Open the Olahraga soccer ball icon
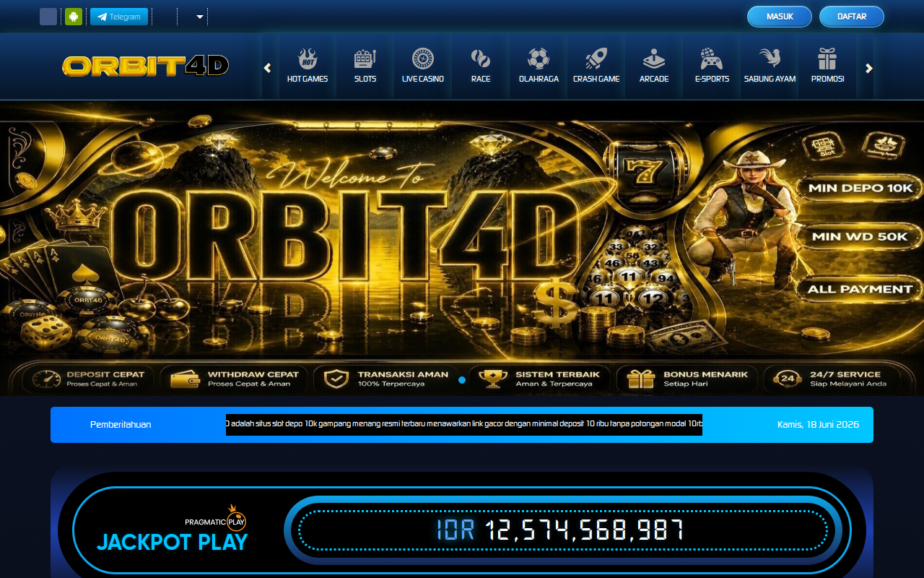924x578 pixels. point(539,59)
